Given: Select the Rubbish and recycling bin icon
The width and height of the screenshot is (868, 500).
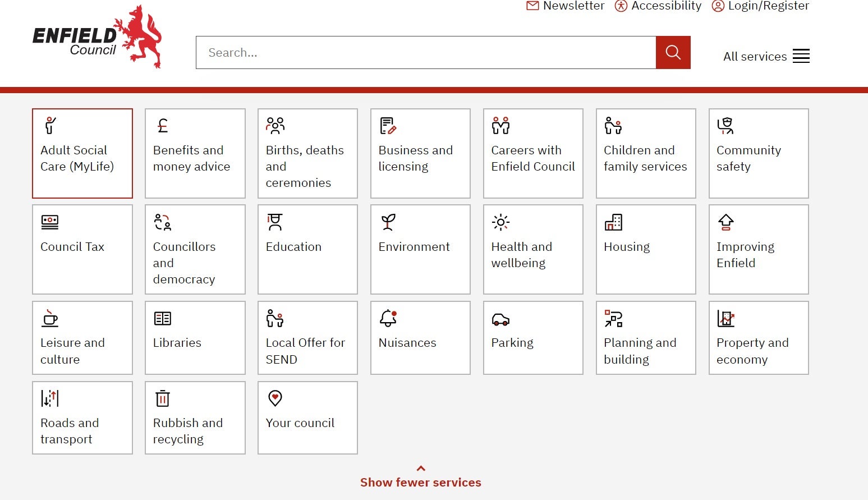Looking at the screenshot, I should tap(163, 398).
